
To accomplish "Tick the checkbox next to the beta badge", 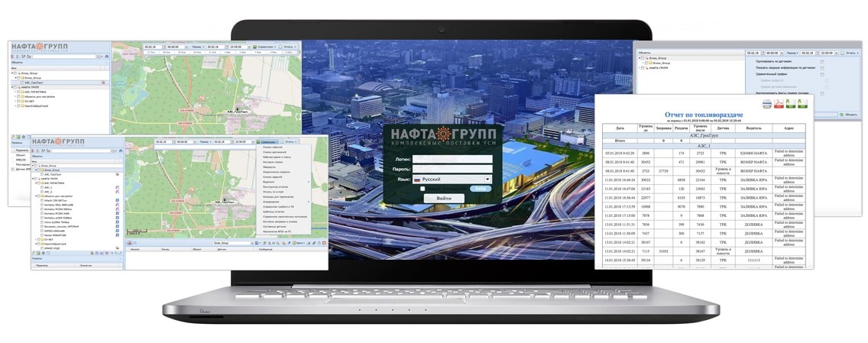I will coord(423,189).
